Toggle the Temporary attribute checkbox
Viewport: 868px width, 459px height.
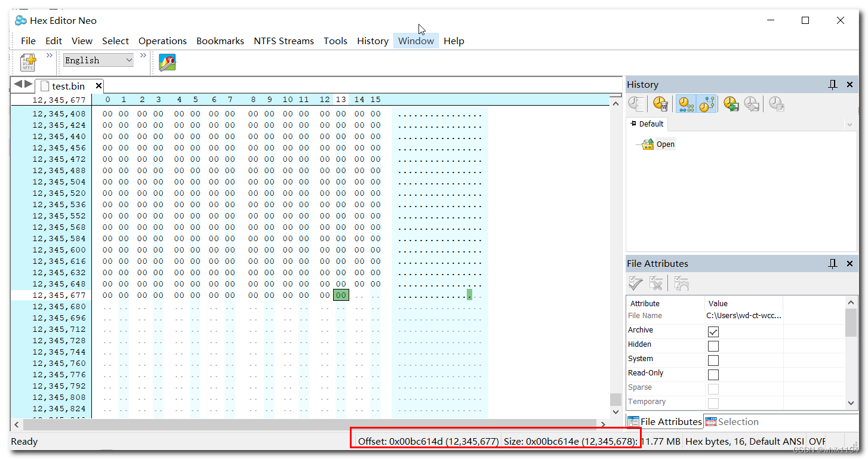pyautogui.click(x=713, y=403)
